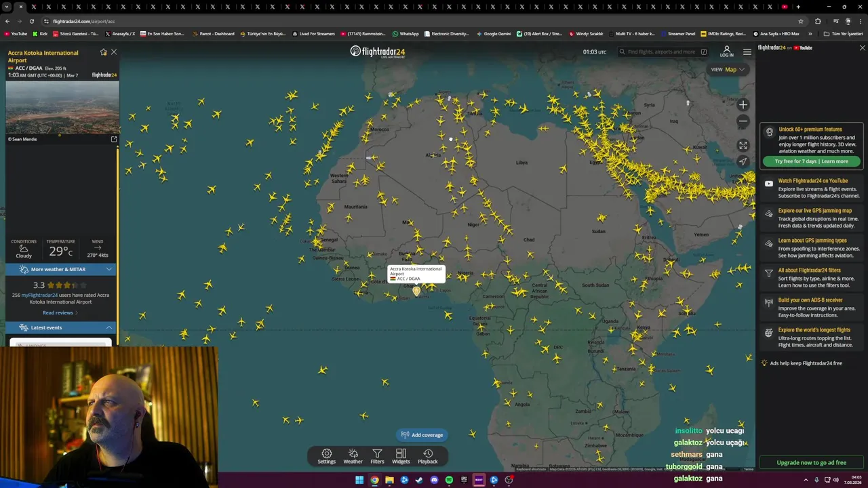Image resolution: width=868 pixels, height=488 pixels.
Task: Bookmark Accra airport with star icon
Action: pyautogui.click(x=104, y=52)
